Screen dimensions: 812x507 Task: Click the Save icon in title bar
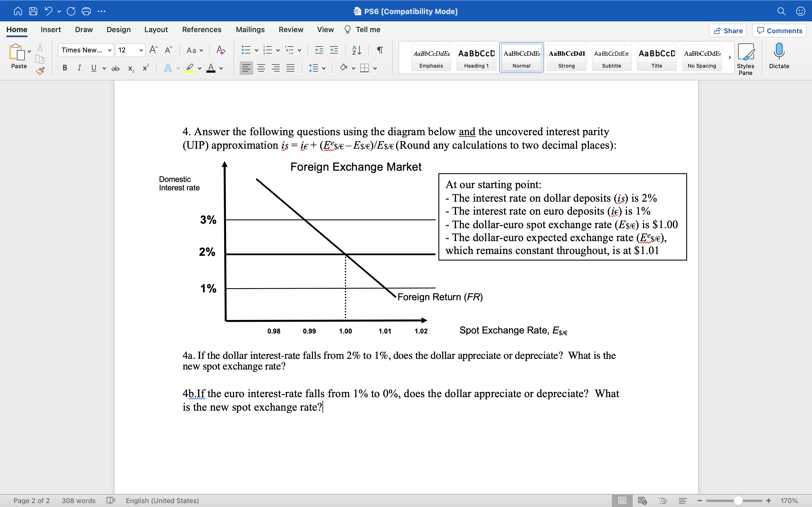click(33, 11)
